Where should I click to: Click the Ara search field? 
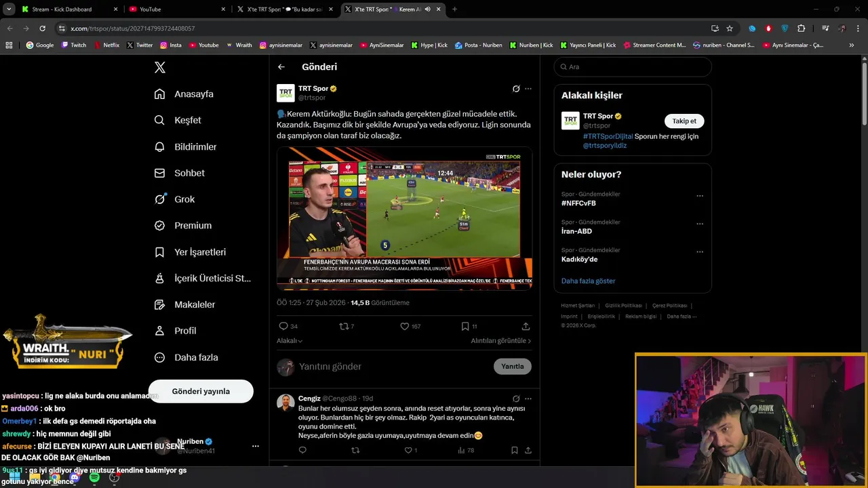(633, 66)
